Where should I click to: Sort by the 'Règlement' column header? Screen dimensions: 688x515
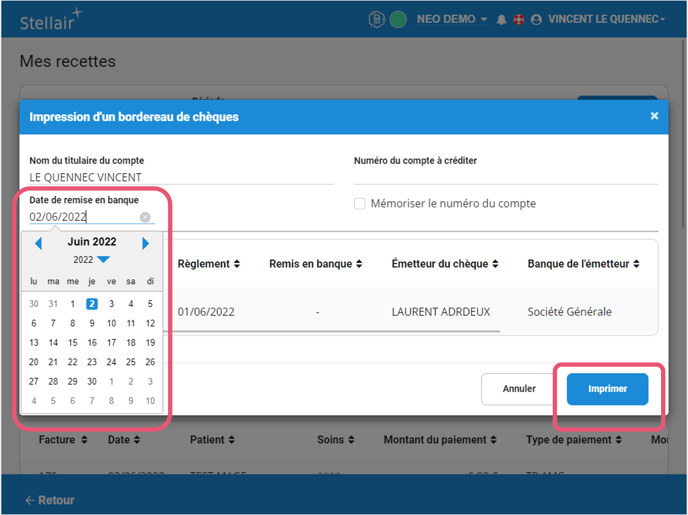tap(209, 264)
